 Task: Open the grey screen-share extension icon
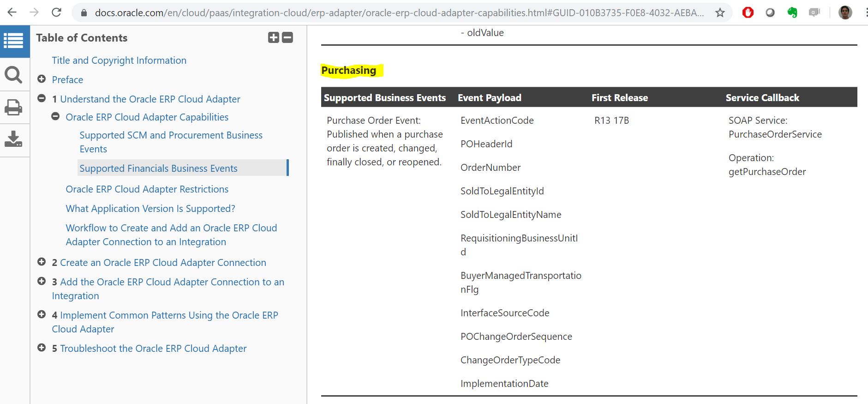point(814,13)
